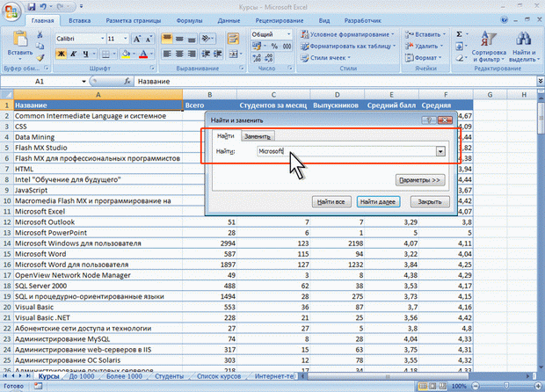Viewport: 545px width, 392px height.
Task: Decrease the number of decimal places
Action: 269,58
